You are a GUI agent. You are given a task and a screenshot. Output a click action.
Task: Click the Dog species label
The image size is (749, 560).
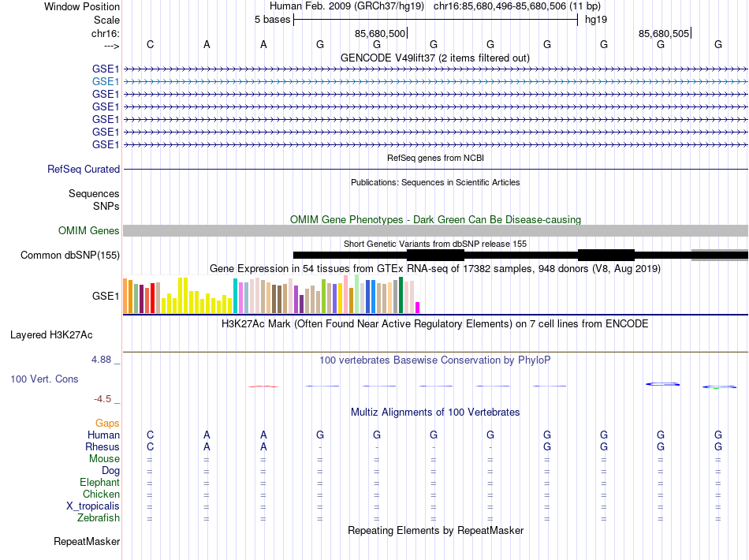point(110,471)
